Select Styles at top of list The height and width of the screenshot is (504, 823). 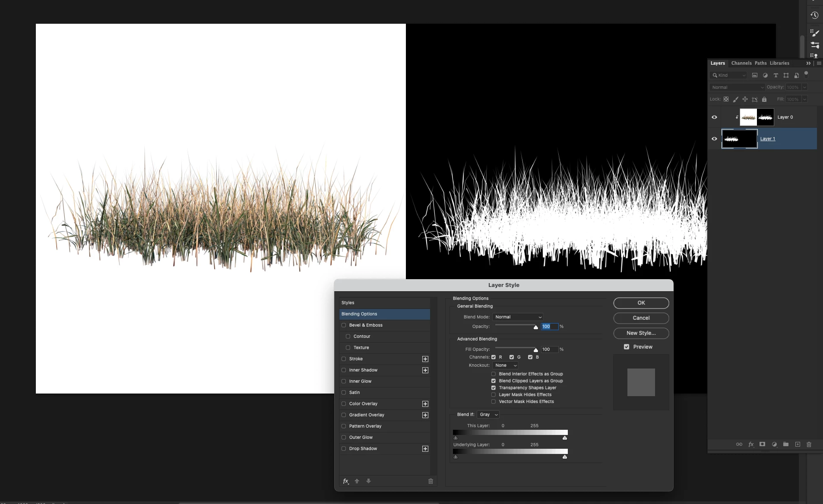point(384,303)
